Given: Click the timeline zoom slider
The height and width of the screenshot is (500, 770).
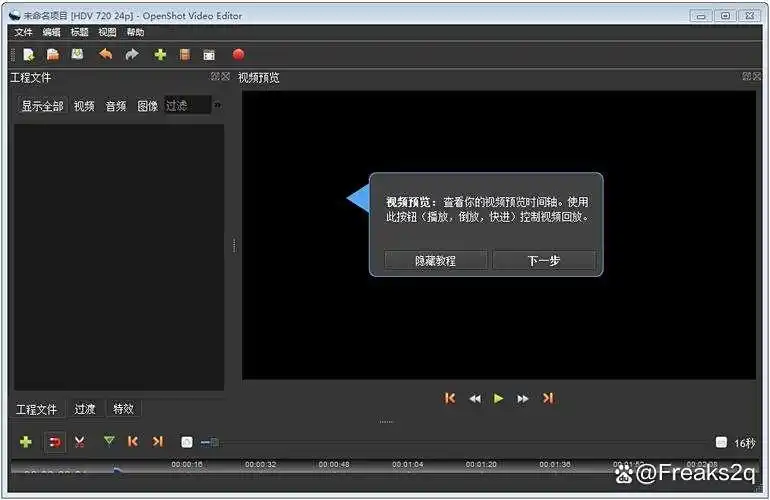Looking at the screenshot, I should pyautogui.click(x=213, y=442).
